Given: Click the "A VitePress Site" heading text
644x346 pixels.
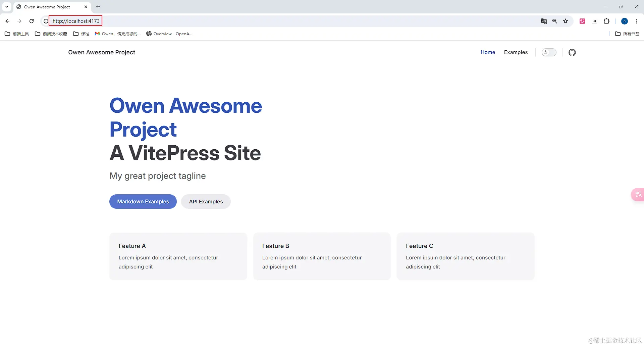Looking at the screenshot, I should click(185, 153).
